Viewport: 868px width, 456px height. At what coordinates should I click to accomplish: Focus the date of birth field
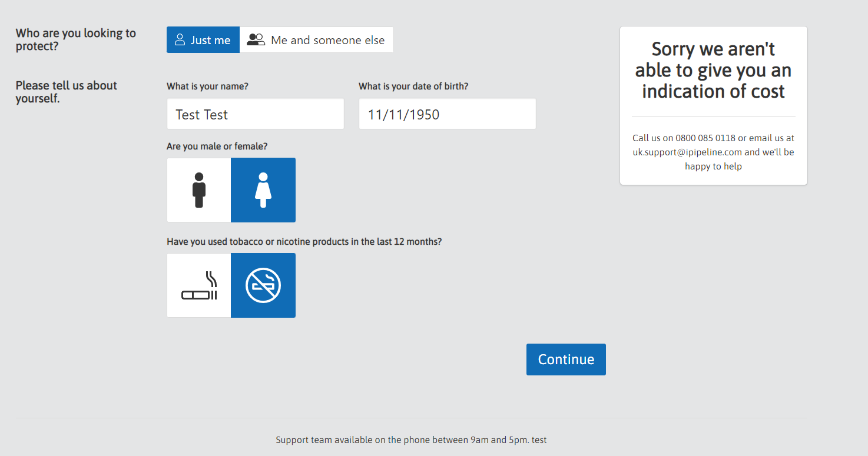pyautogui.click(x=447, y=114)
